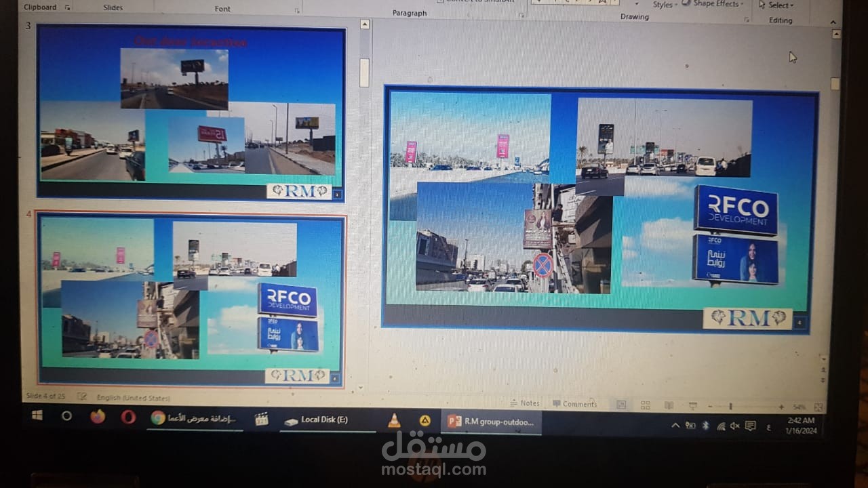Click the Slide 4 of 25 indicator
Viewport: 868px width, 488px height.
point(45,396)
